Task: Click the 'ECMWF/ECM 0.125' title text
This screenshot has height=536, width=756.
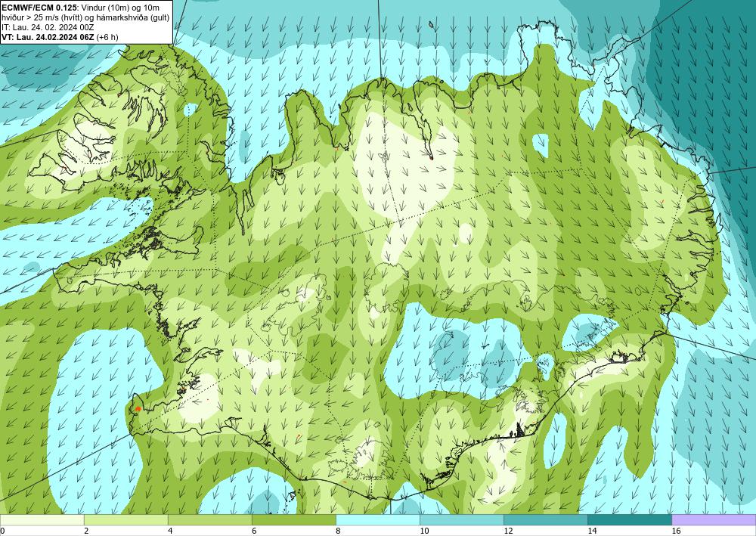Action: tap(38, 8)
